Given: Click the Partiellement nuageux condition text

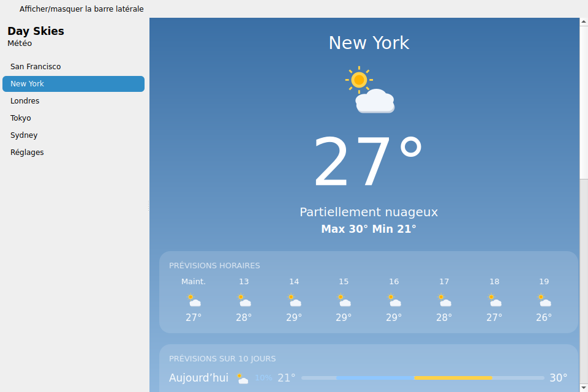Looking at the screenshot, I should (369, 212).
